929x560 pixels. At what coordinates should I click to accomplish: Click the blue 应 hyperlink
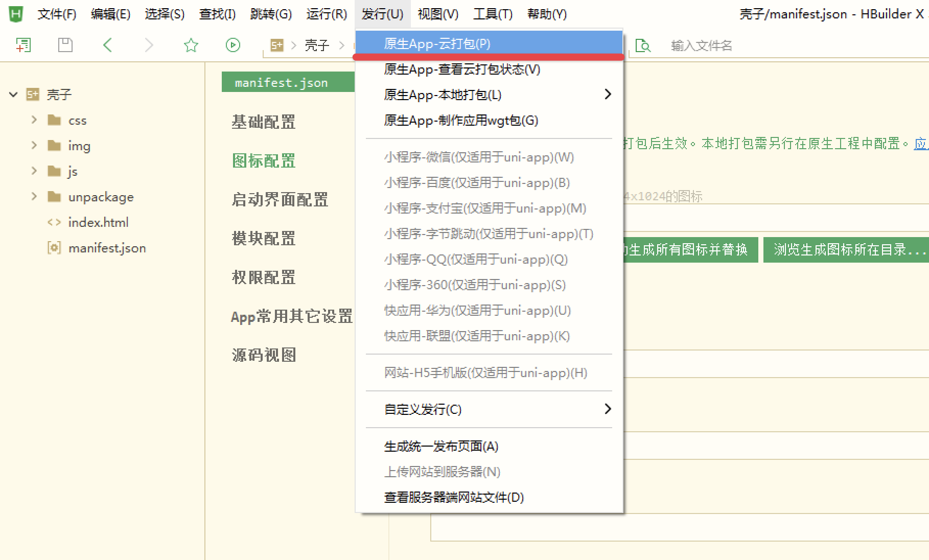click(x=921, y=144)
